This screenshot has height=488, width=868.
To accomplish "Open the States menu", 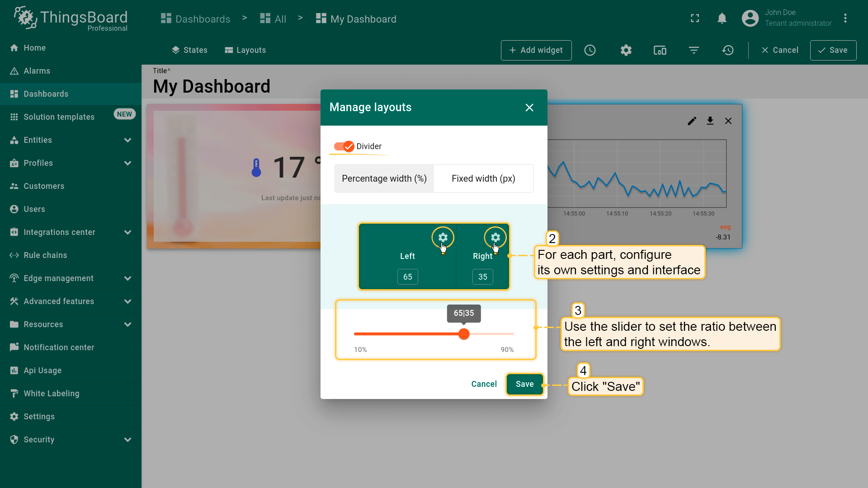I will pos(189,50).
